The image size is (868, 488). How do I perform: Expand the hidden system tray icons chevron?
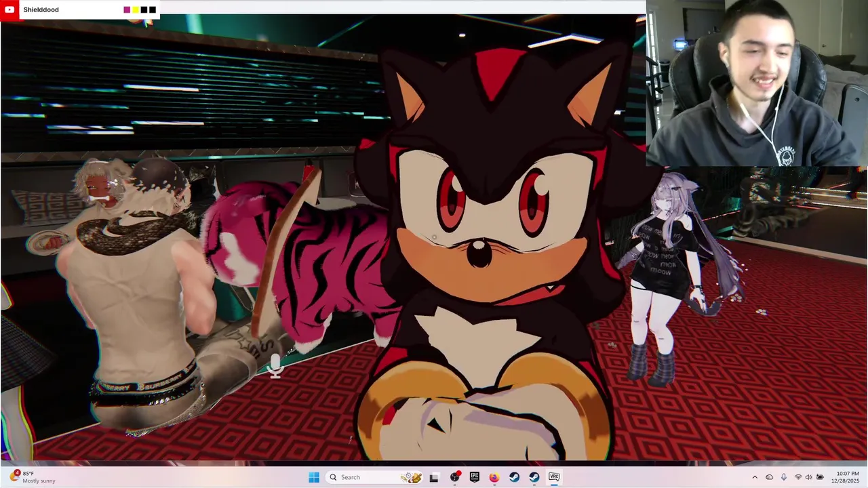[755, 477]
